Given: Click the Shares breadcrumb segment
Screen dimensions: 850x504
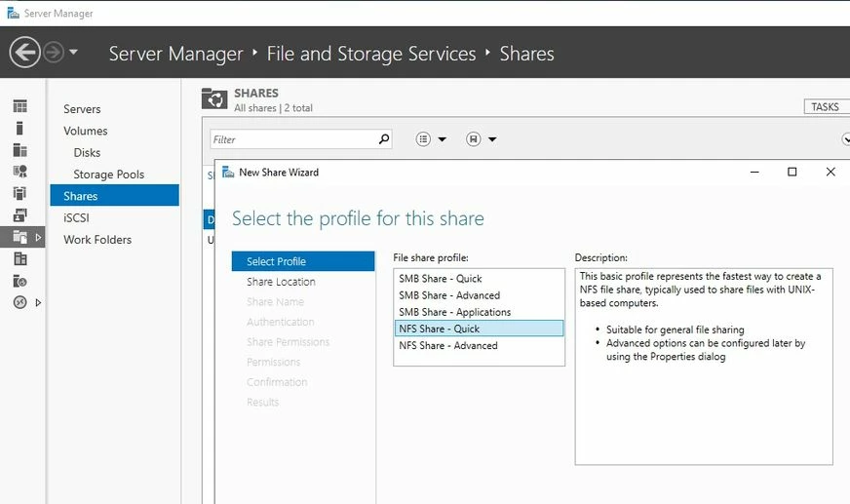Looking at the screenshot, I should [x=527, y=54].
